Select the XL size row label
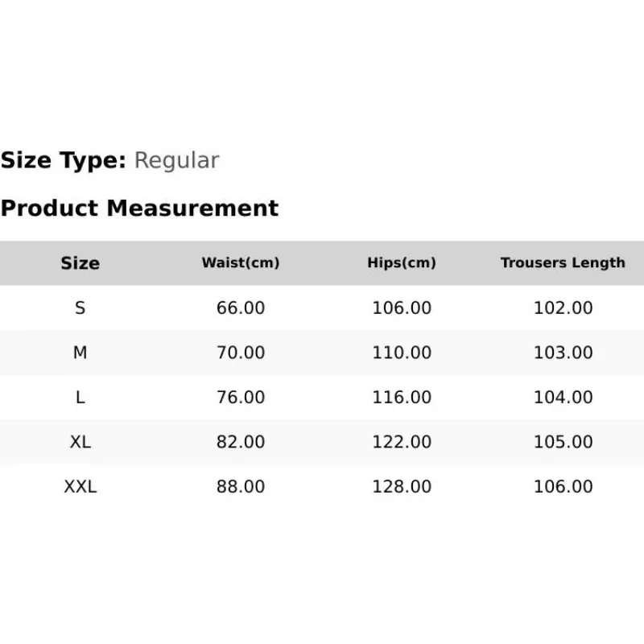644x644 pixels. 80,442
